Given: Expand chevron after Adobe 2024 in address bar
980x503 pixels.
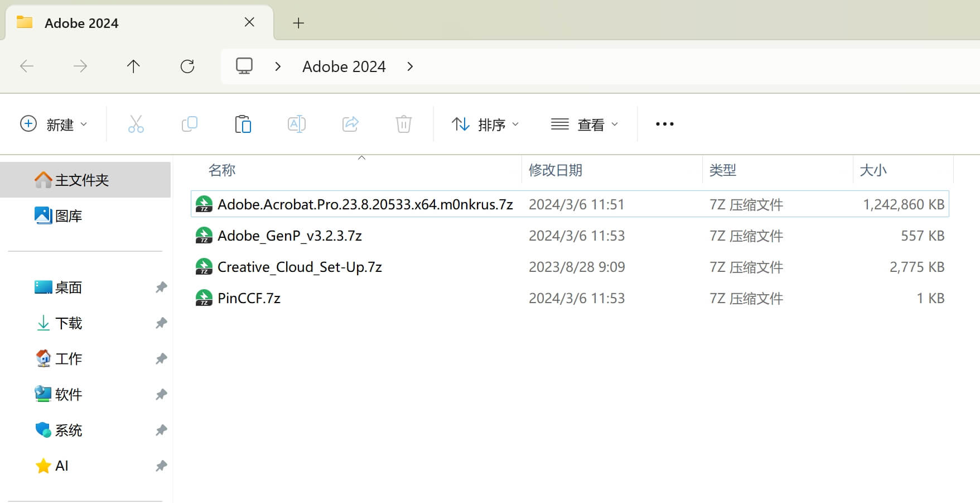Looking at the screenshot, I should pos(410,66).
